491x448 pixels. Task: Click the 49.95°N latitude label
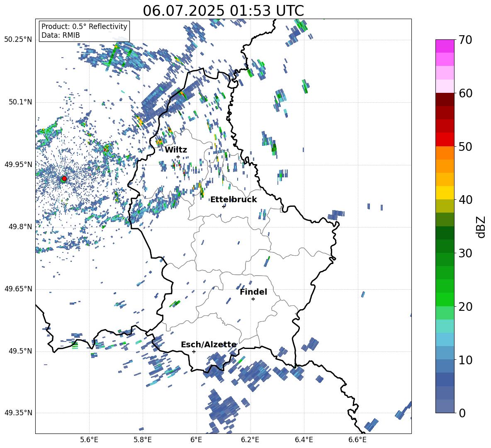click(x=18, y=165)
